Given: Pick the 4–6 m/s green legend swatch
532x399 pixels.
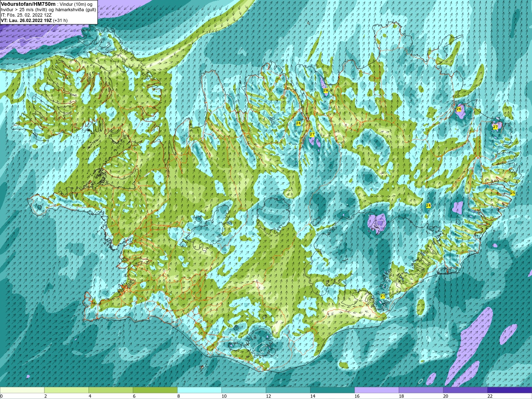Looking at the screenshot, I should tap(111, 390).
